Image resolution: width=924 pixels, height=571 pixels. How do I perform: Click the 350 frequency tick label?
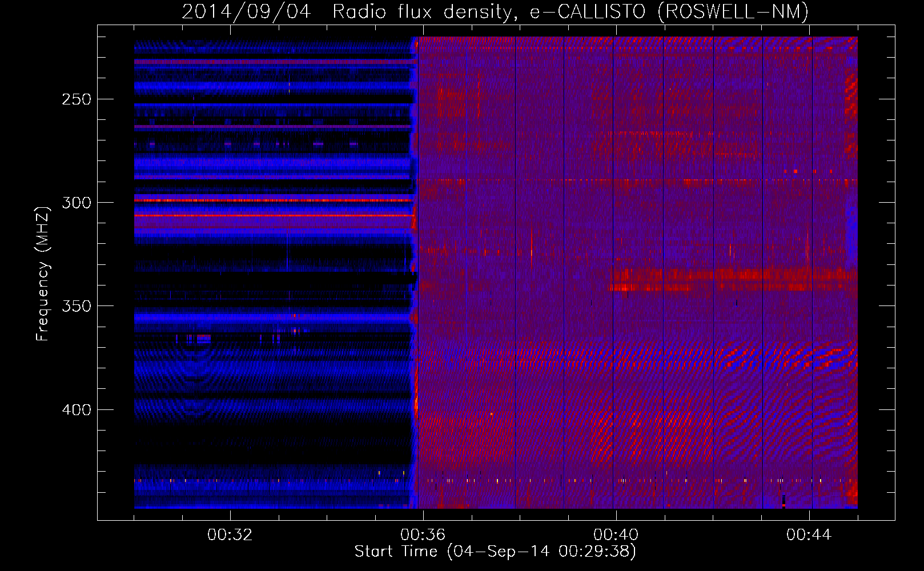coord(77,306)
